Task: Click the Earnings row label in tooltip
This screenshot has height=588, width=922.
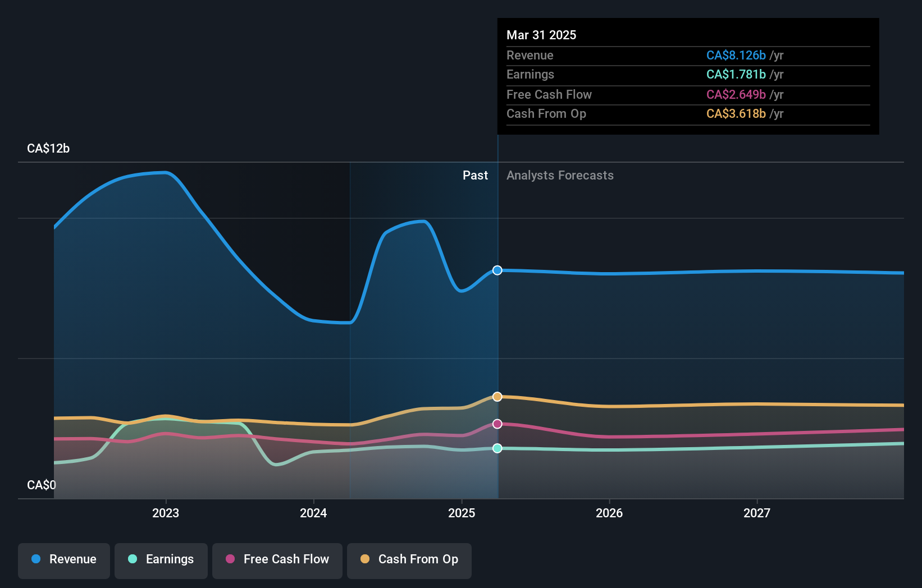Action: pyautogui.click(x=530, y=74)
